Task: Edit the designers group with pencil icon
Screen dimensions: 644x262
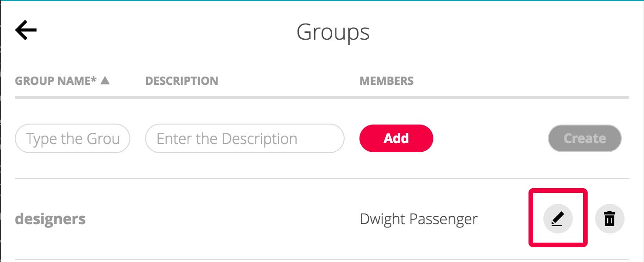Action: [x=558, y=218]
